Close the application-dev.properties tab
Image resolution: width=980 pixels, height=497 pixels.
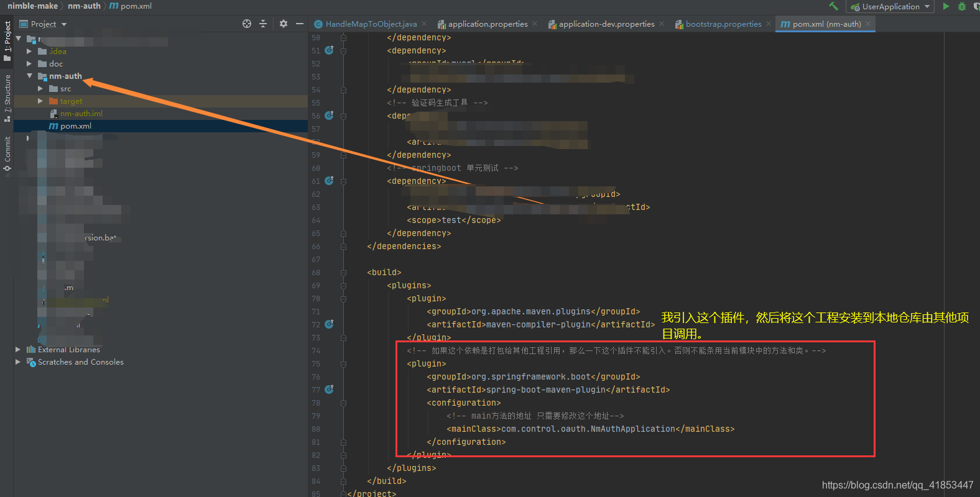point(662,24)
